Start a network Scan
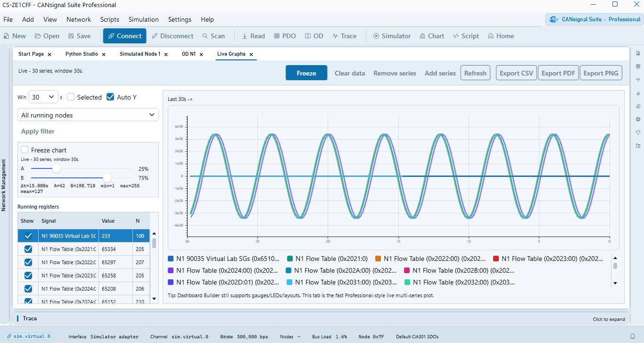This screenshot has height=343, width=644. pos(214,36)
